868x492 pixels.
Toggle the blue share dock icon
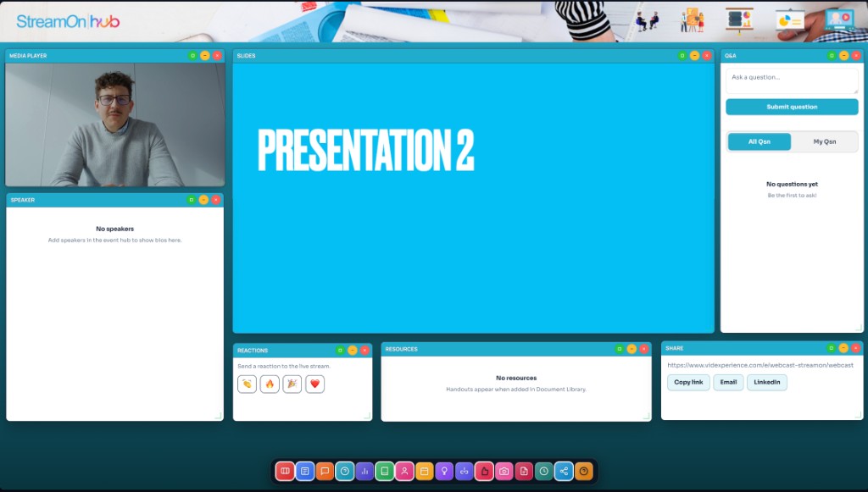tap(564, 471)
